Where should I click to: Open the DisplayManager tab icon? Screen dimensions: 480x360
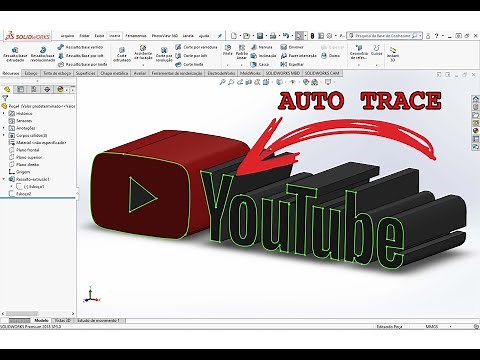(x=60, y=89)
